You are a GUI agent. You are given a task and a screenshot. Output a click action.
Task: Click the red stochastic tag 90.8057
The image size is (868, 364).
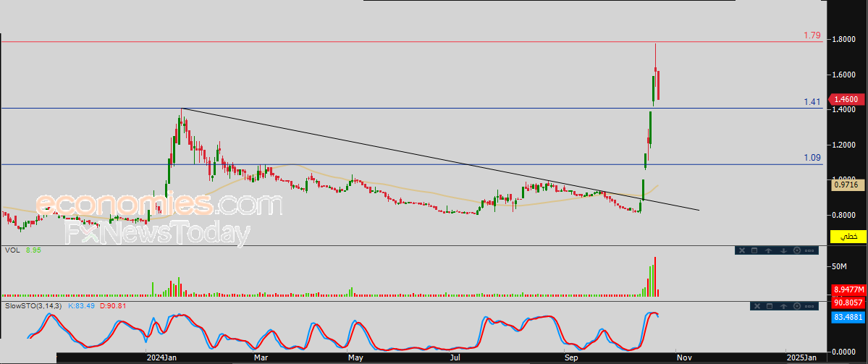pyautogui.click(x=848, y=302)
